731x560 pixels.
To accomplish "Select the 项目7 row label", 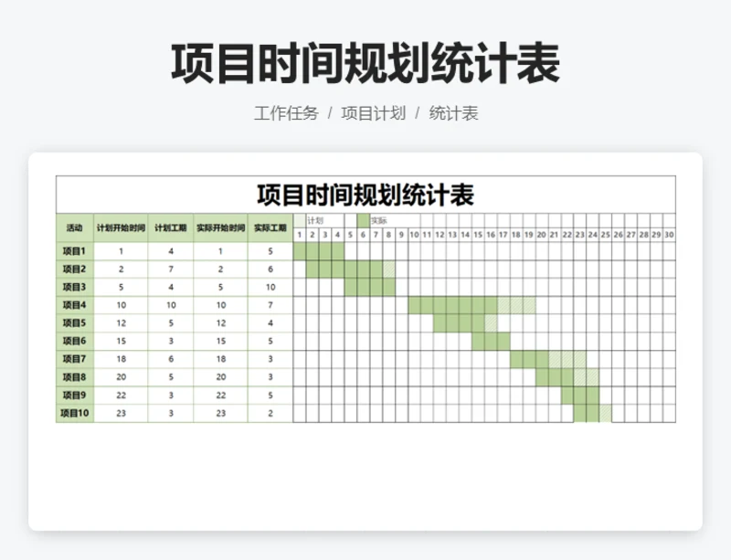I will [75, 359].
